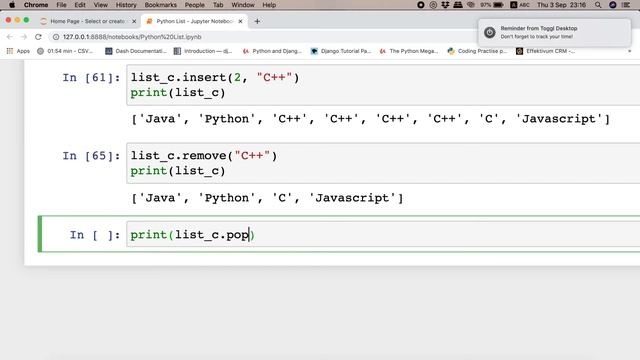This screenshot has height=360, width=640.
Task: Close the Python List Jupyter tab
Action: [240, 21]
